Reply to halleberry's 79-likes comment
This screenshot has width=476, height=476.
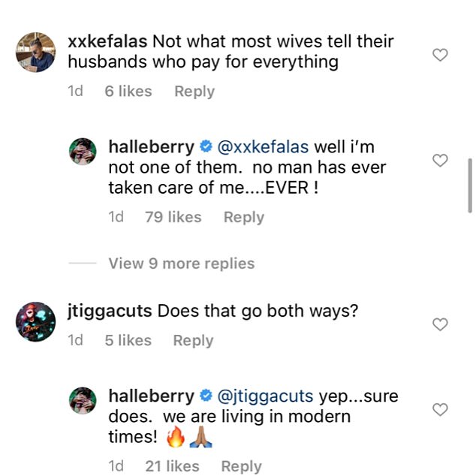click(x=244, y=217)
